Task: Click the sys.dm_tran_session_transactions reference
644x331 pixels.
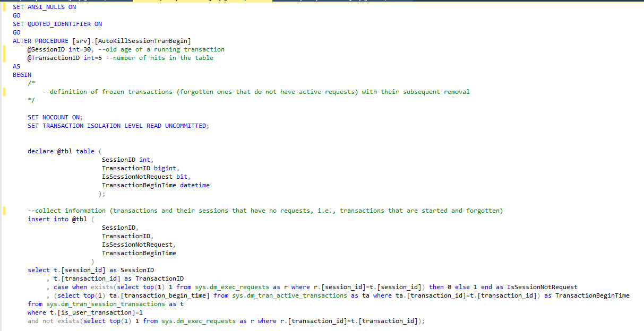Action: coord(105,304)
